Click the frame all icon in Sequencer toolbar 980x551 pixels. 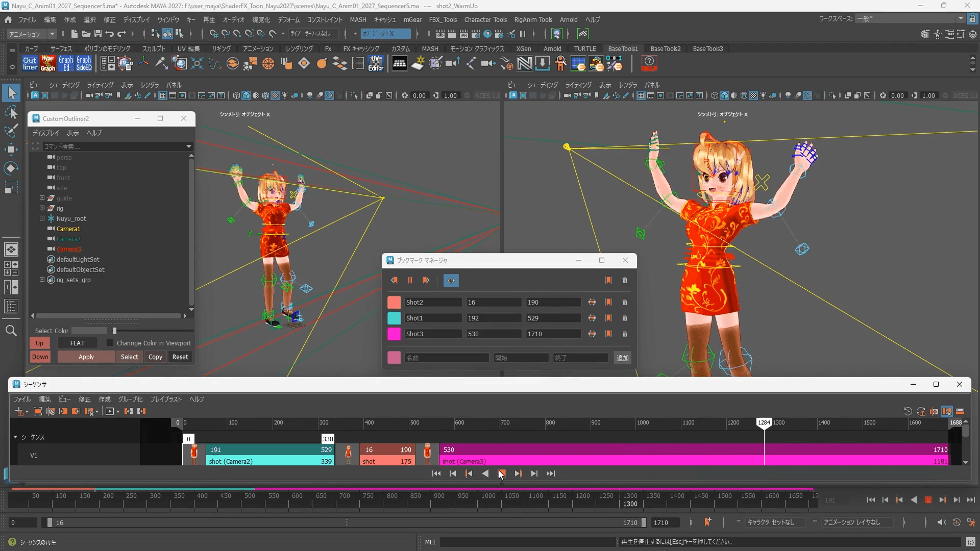click(38, 411)
